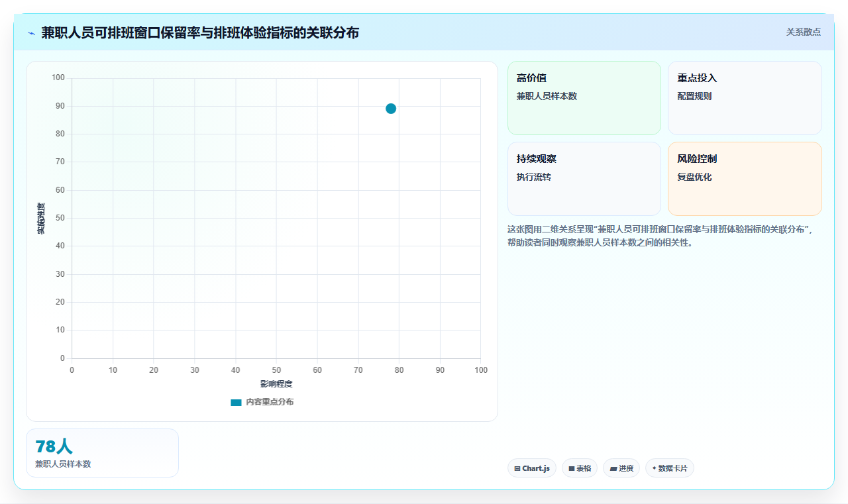Click the 影响程度 x-axis title
This screenshot has width=848, height=504.
276,384
